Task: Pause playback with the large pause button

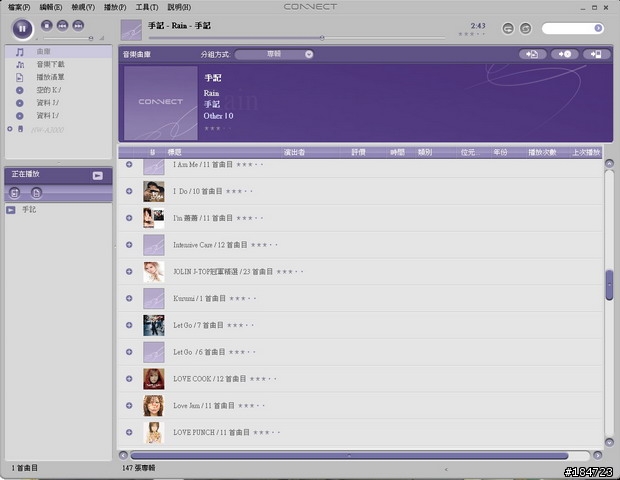Action: tap(23, 28)
